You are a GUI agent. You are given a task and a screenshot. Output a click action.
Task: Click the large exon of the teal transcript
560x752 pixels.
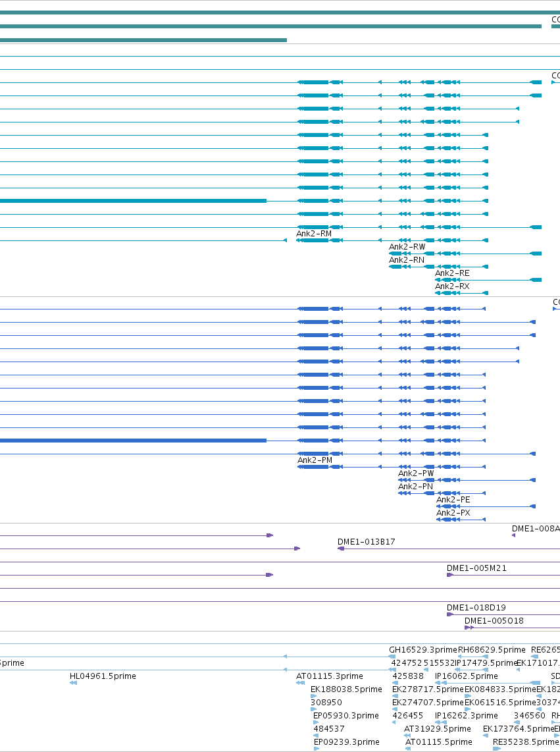tap(133, 201)
